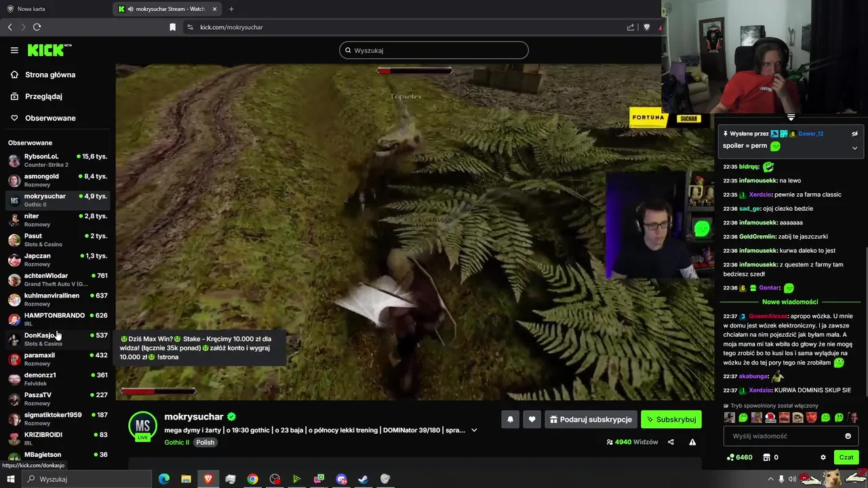Open Microsoft Edge from taskbar

[x=164, y=479]
